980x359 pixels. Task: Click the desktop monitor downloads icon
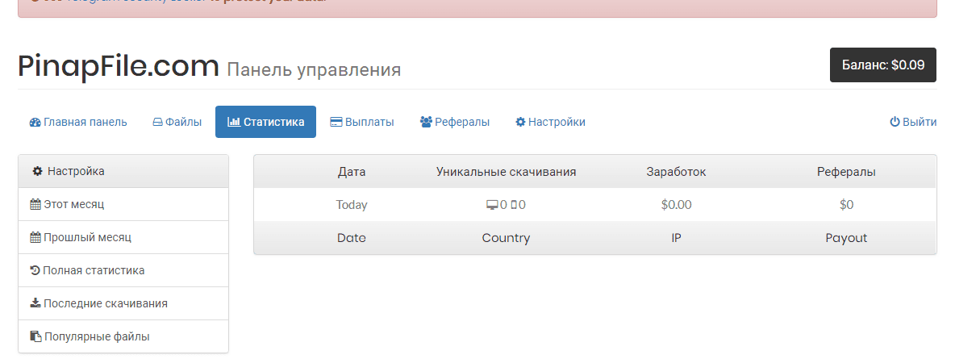pyautogui.click(x=492, y=205)
